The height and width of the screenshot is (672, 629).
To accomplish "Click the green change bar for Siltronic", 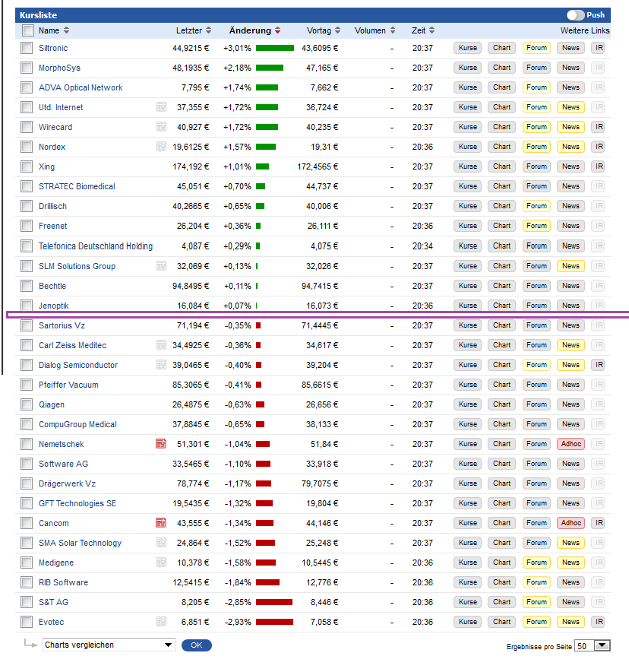I will tap(275, 48).
